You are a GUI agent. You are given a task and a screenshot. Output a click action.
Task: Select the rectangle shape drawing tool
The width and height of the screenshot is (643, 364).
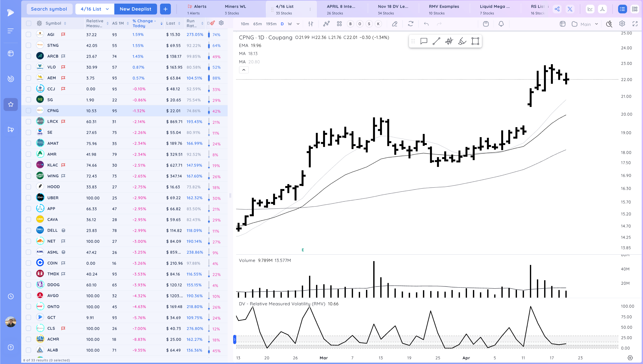point(475,41)
